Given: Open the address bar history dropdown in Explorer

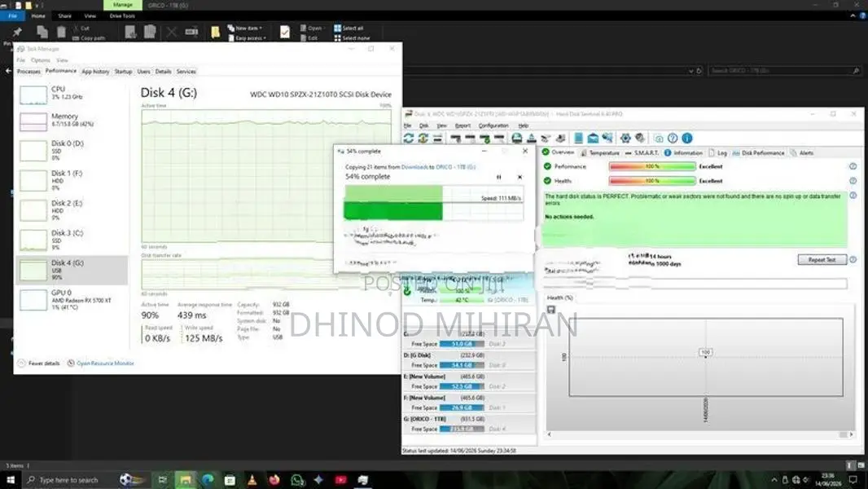Looking at the screenshot, I should 690,71.
